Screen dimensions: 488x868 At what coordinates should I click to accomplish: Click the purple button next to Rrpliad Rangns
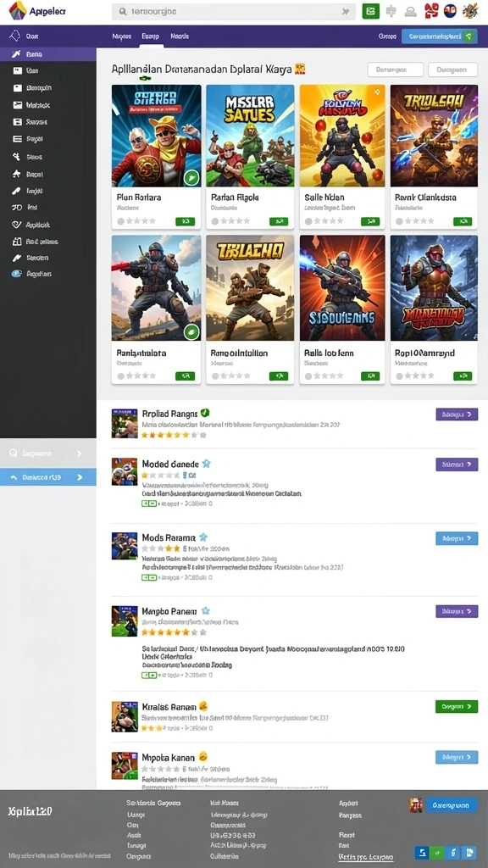[x=457, y=414]
